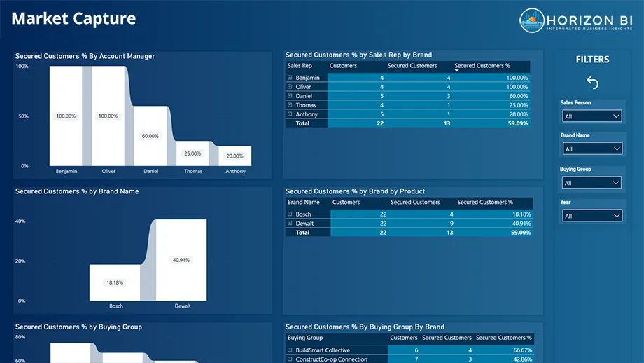This screenshot has width=644, height=363.
Task: Select the Bosch 18.18% bar
Action: [x=115, y=282]
